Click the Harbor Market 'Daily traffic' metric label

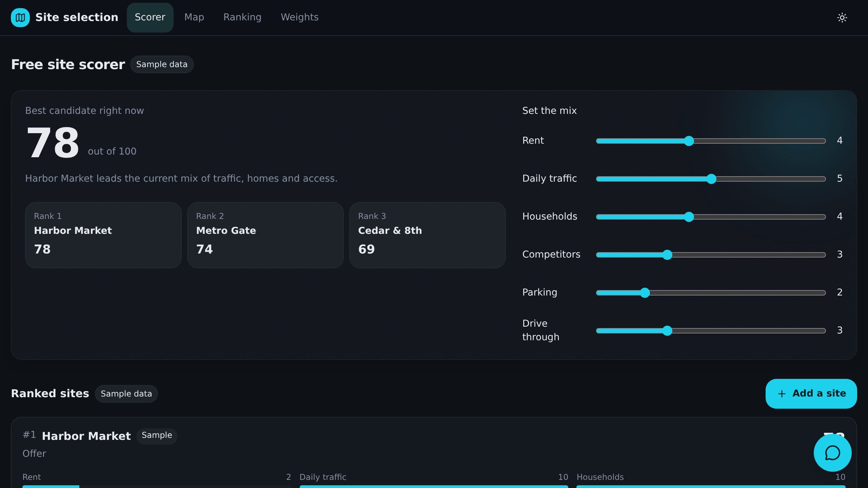coord(323,477)
